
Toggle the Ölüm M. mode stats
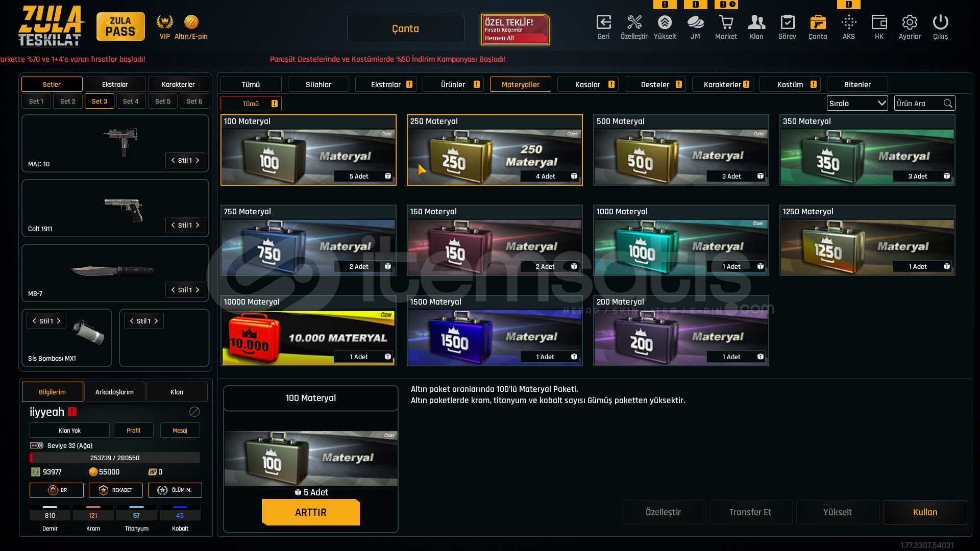click(x=175, y=490)
